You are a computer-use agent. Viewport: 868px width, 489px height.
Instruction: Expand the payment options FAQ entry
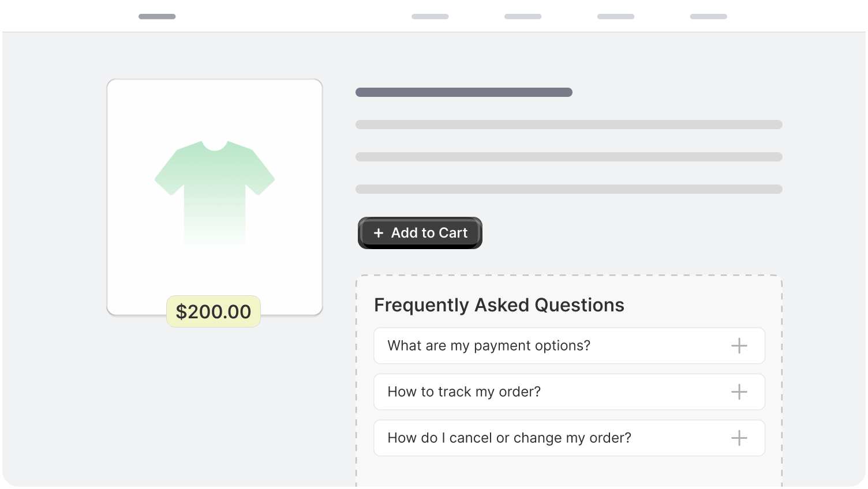tap(569, 346)
